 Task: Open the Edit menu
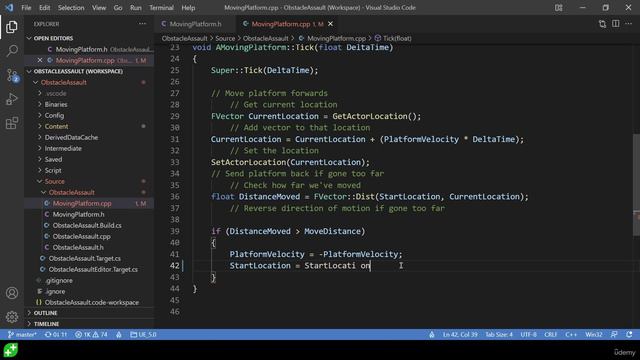[44, 8]
